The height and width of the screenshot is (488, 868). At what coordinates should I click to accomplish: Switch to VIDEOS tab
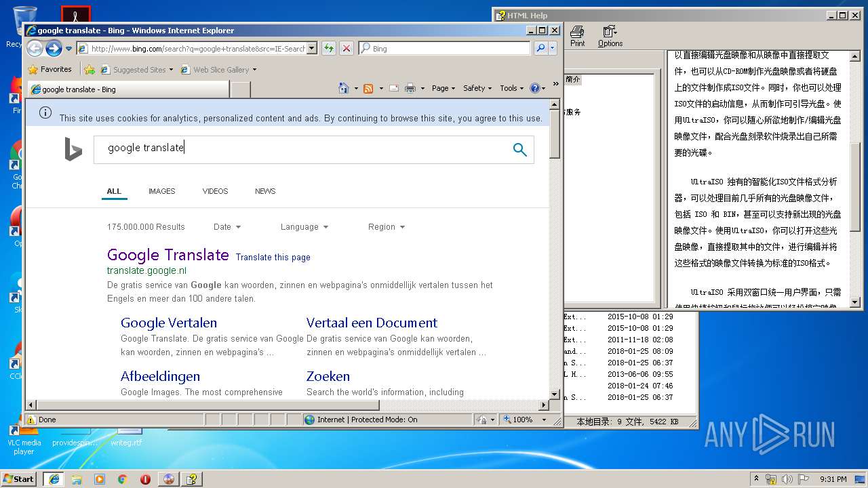215,191
